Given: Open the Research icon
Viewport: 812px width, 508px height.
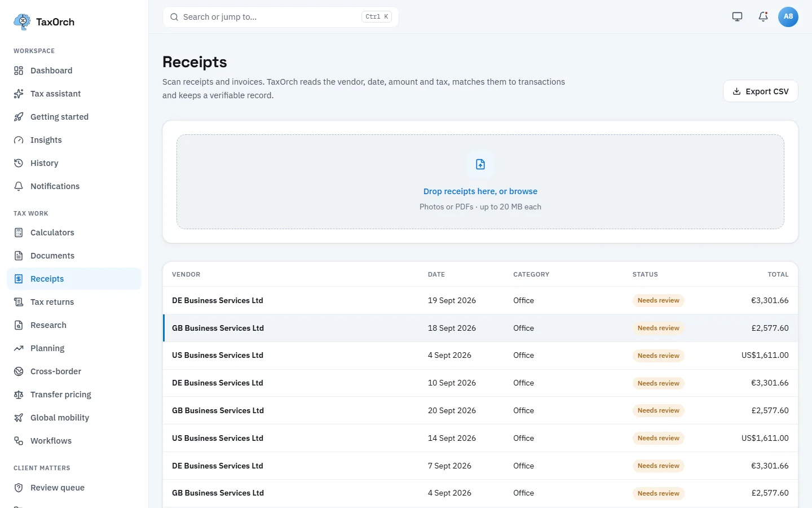Looking at the screenshot, I should click(19, 325).
